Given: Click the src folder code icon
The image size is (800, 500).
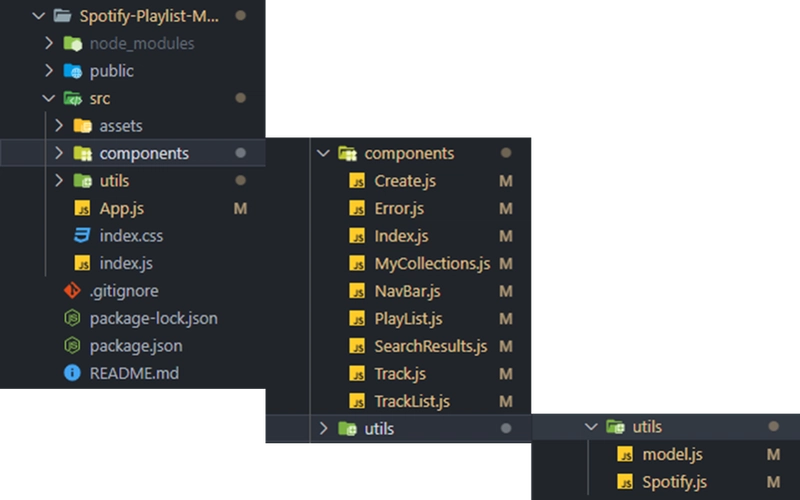Looking at the screenshot, I should (72, 98).
